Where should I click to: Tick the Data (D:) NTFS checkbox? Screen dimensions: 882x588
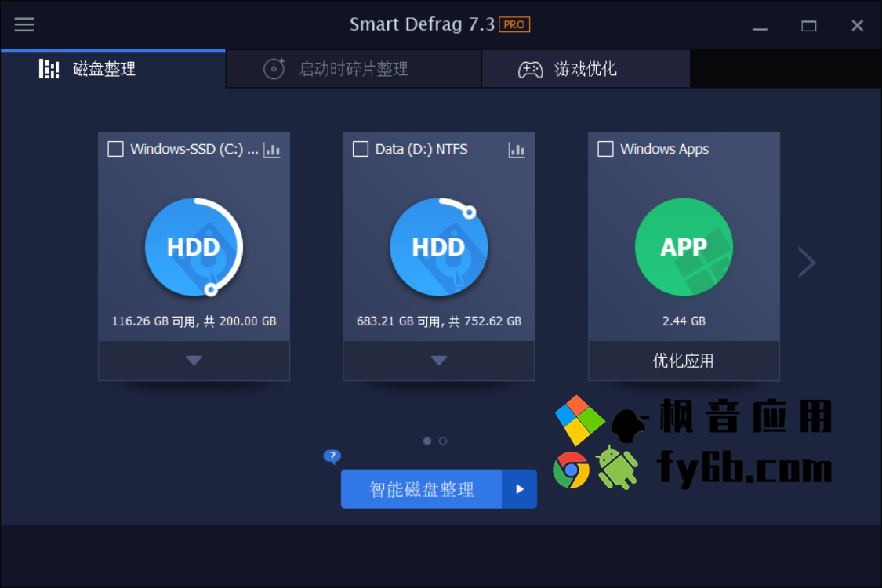(x=361, y=149)
